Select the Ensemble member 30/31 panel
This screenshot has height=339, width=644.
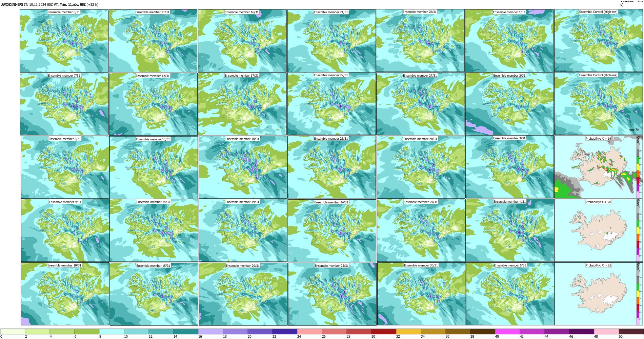tap(421, 294)
